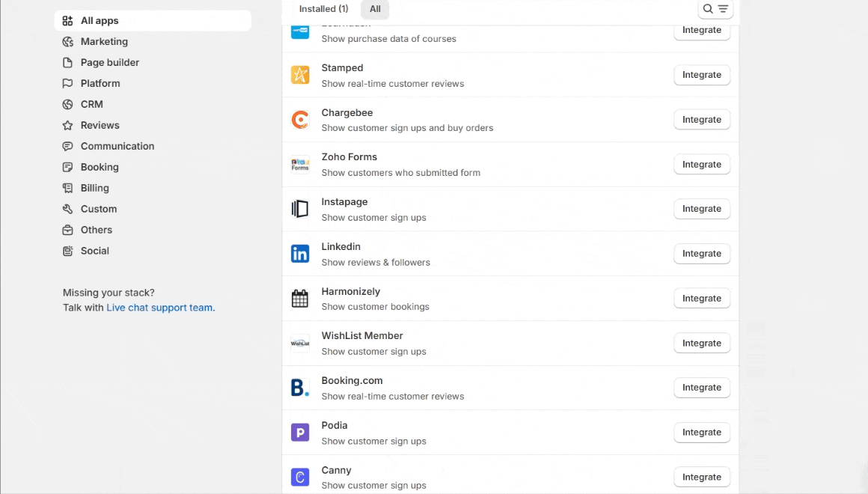Click the search magnifier icon
The image size is (868, 494).
pyautogui.click(x=707, y=9)
